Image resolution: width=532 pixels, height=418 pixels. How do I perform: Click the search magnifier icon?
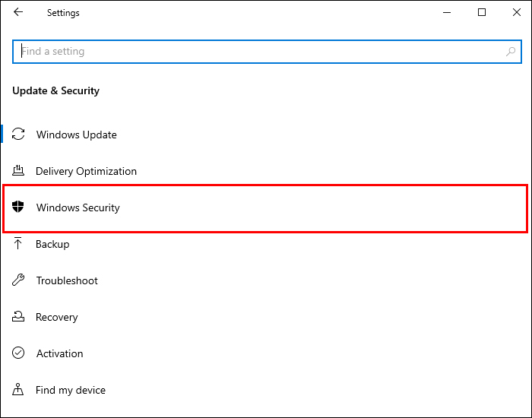(511, 52)
